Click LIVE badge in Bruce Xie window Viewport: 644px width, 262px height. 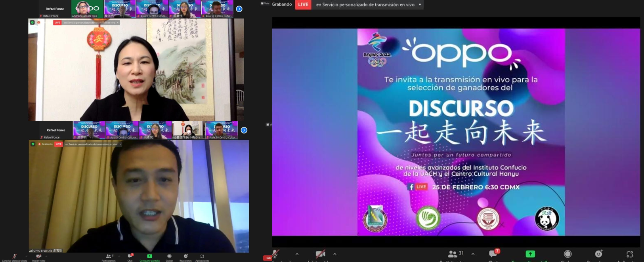click(59, 144)
